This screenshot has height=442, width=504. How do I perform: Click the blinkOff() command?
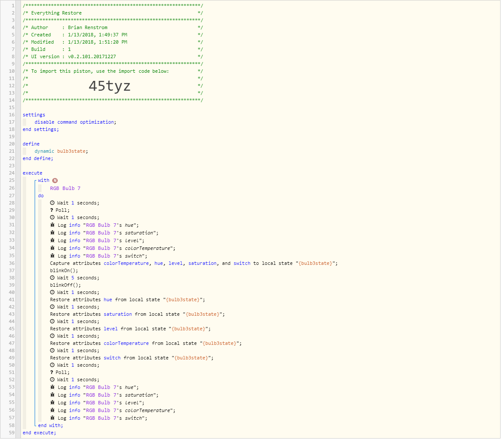coord(65,285)
